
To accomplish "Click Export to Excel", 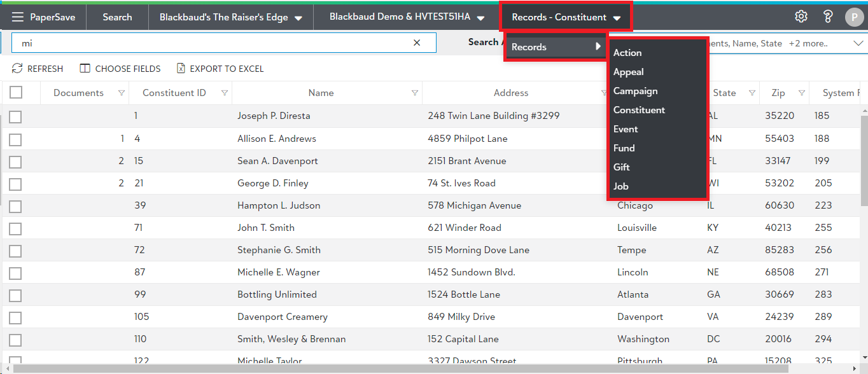I will [220, 69].
